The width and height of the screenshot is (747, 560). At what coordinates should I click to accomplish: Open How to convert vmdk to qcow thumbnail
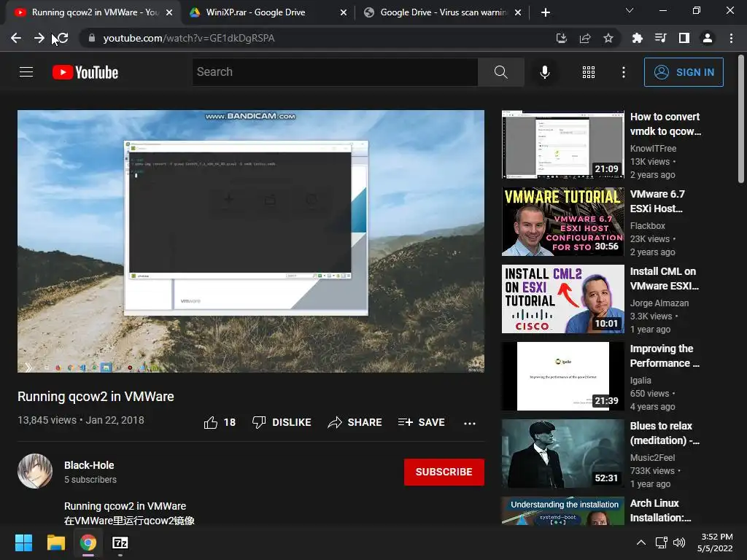tap(562, 144)
